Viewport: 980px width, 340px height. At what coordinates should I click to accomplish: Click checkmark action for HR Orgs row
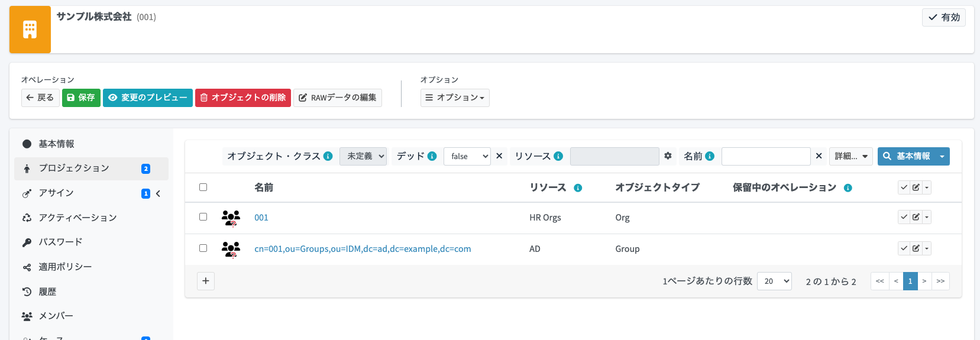(x=904, y=217)
